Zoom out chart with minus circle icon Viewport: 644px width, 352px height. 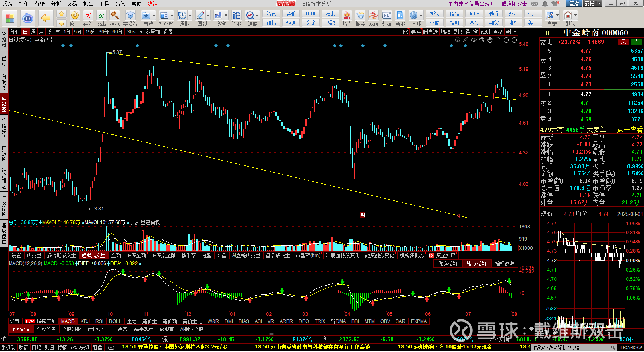pos(514,40)
